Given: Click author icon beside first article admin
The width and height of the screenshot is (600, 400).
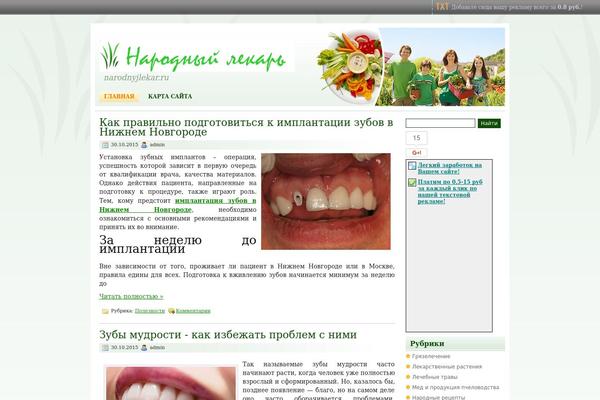Looking at the screenshot, I should point(144,145).
